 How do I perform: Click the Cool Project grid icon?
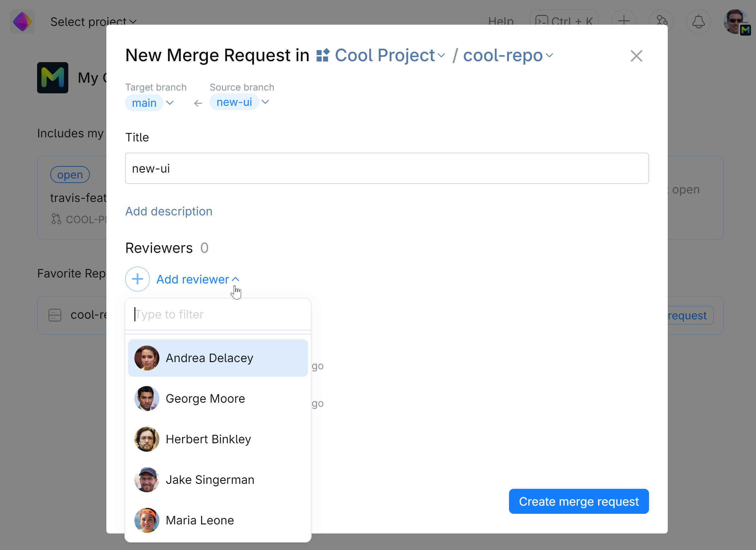(x=323, y=55)
